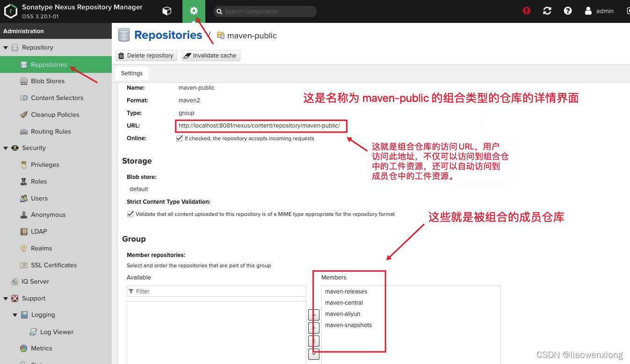Click the Metrics pie chart icon

tap(24, 349)
